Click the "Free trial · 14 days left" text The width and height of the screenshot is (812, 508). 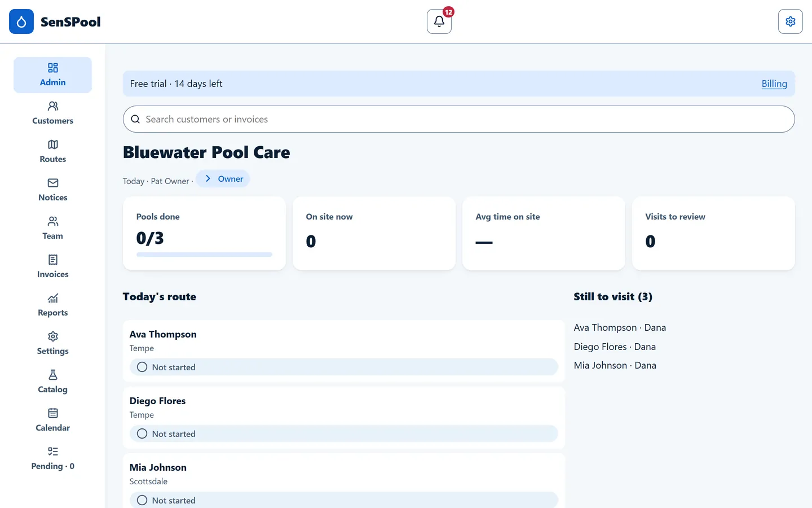tap(176, 84)
